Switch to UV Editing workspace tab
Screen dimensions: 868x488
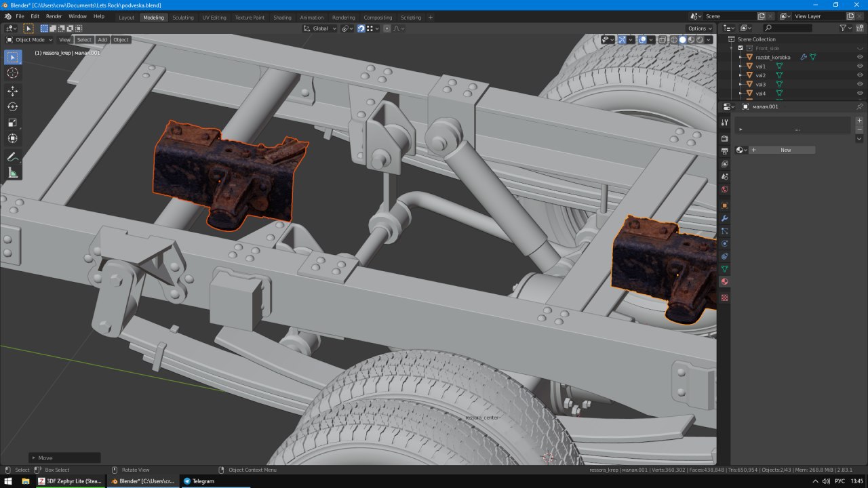pos(214,18)
